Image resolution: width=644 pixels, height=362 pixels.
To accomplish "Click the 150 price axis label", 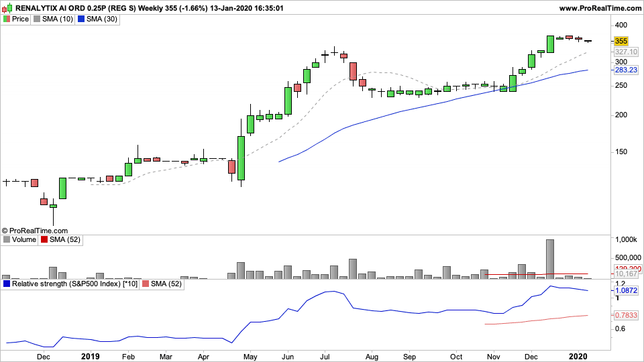I will click(621, 152).
